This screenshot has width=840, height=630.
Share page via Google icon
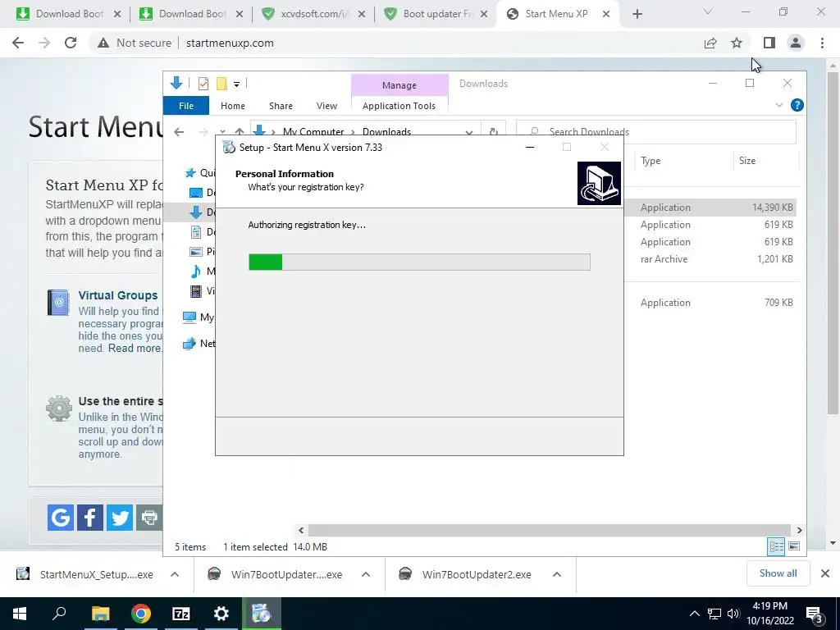[x=61, y=518]
